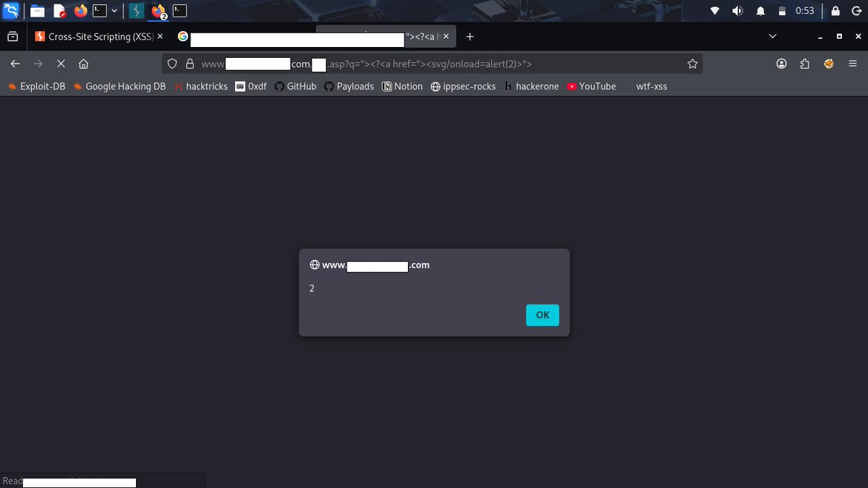Click the Home icon in the toolbar

[83, 64]
